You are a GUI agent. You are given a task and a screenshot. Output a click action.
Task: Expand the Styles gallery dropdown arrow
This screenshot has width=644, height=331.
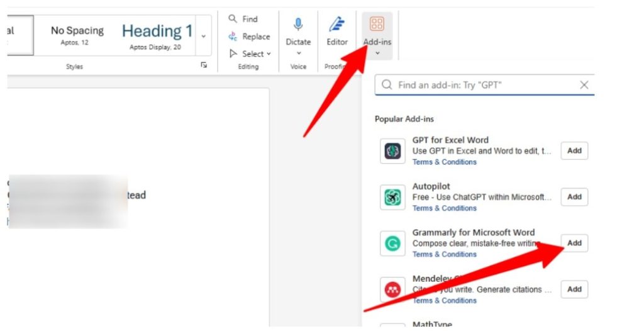[x=203, y=36]
